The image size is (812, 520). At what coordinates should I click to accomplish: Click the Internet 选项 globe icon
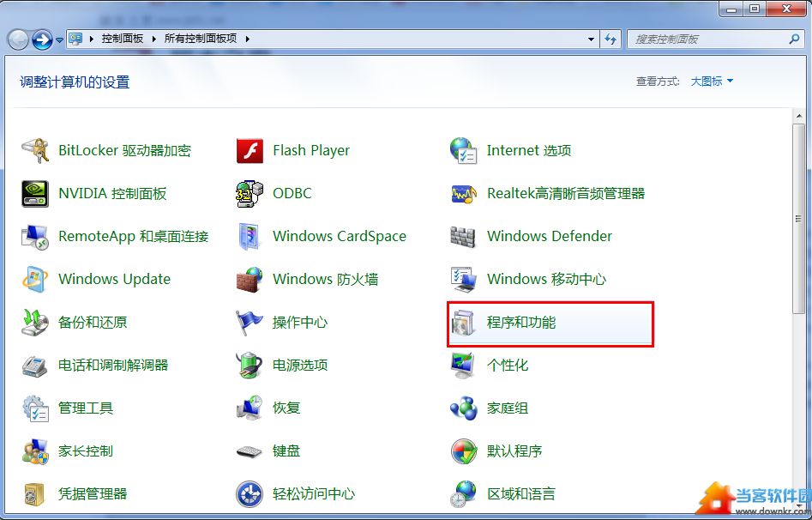pyautogui.click(x=464, y=150)
